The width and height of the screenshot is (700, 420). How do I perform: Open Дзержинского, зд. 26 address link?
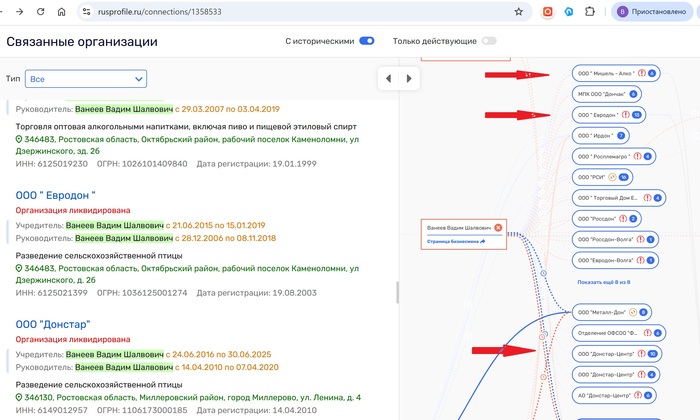[x=187, y=145]
